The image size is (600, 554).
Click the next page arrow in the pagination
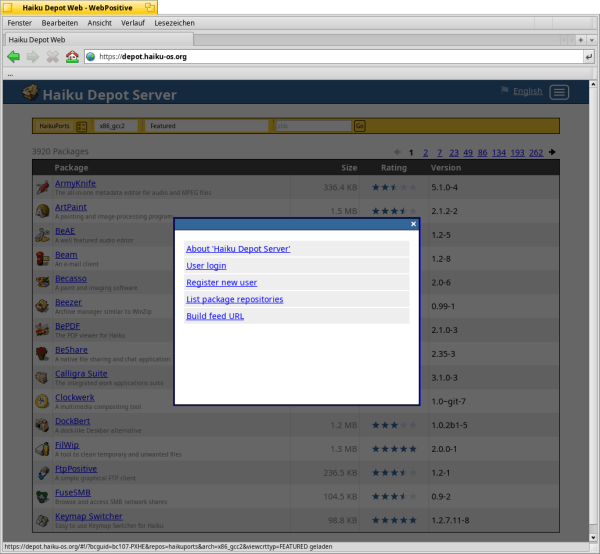click(x=553, y=152)
